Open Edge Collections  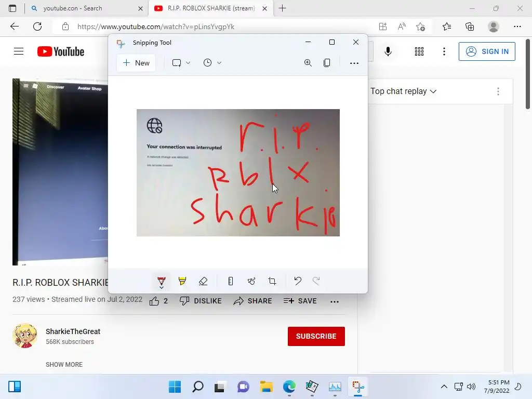tap(470, 26)
